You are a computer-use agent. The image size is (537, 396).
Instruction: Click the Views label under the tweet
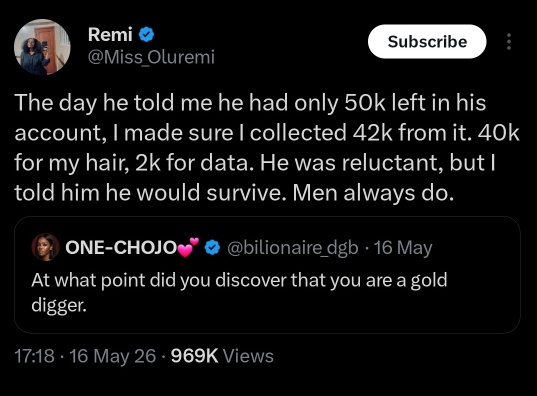[248, 356]
